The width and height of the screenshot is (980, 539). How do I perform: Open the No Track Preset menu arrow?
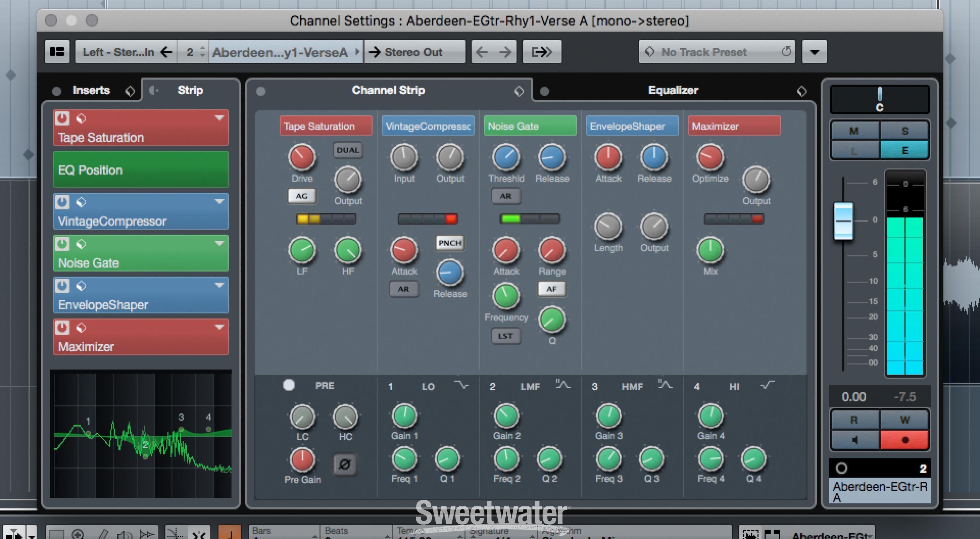[x=814, y=52]
